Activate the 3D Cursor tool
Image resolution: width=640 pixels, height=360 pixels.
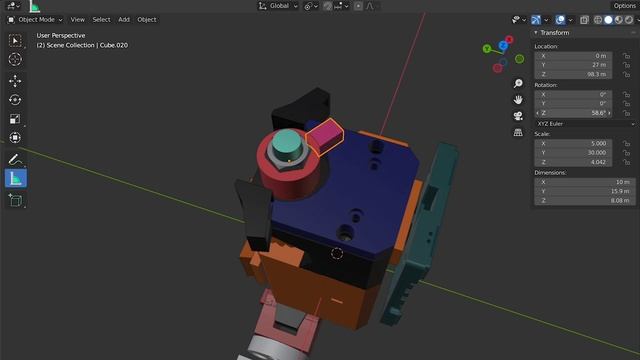(x=15, y=60)
